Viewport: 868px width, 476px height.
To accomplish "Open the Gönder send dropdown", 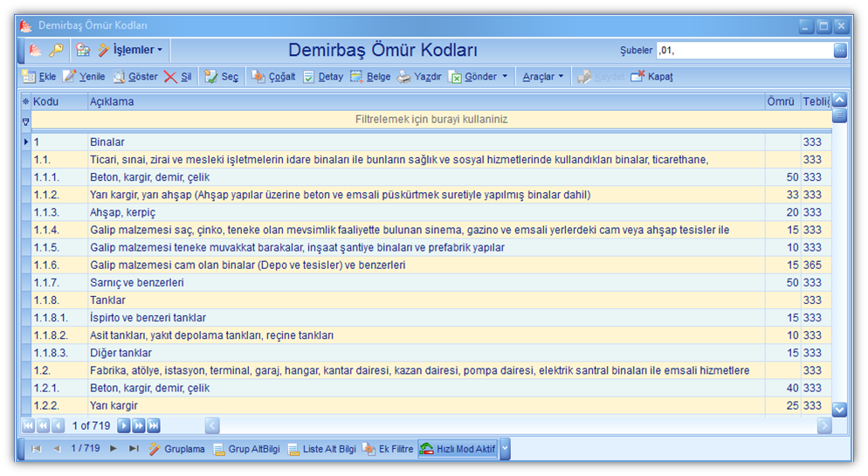I will click(479, 77).
